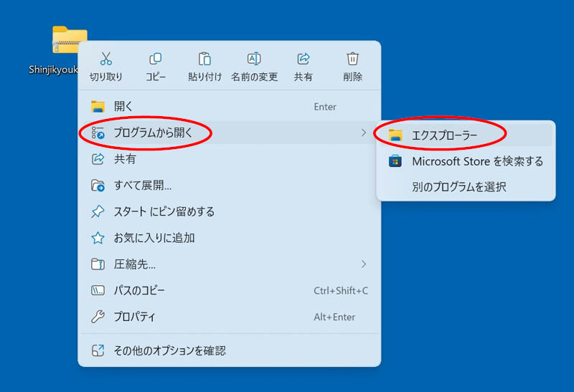This screenshot has width=574, height=392.
Task: Click the Share (共有) icon in top row
Action: [303, 59]
